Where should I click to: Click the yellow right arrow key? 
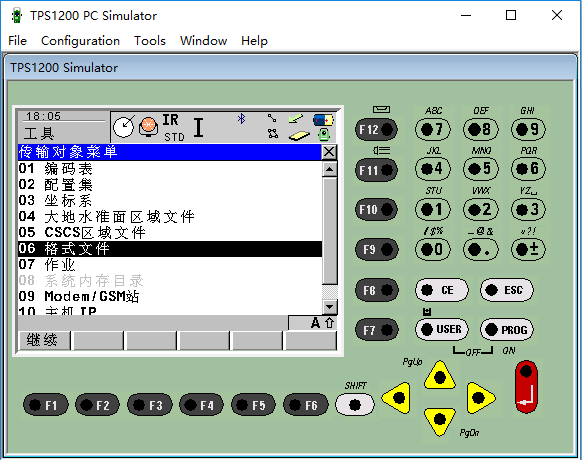coord(481,398)
